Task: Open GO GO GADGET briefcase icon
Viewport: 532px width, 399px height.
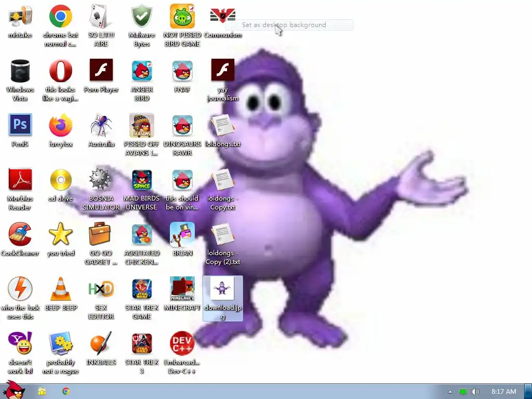Action: click(x=100, y=234)
